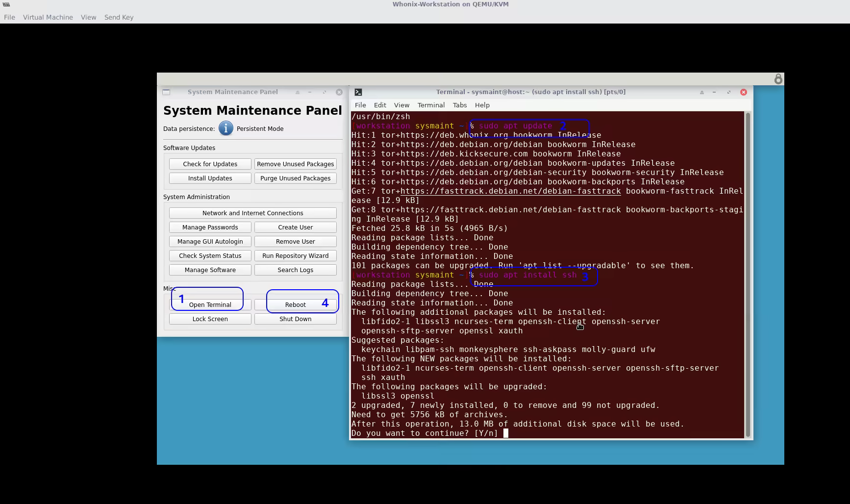
Task: Open the Terminal's File menu
Action: pyautogui.click(x=360, y=105)
